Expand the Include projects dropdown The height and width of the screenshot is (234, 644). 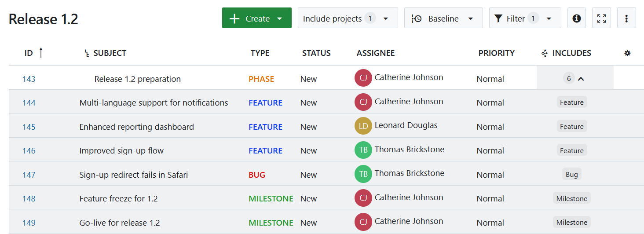(348, 18)
